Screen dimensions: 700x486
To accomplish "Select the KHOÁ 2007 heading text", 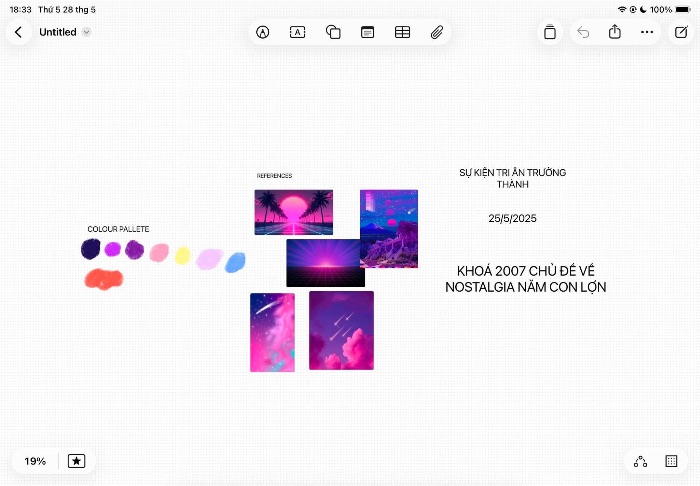I will tap(526, 279).
